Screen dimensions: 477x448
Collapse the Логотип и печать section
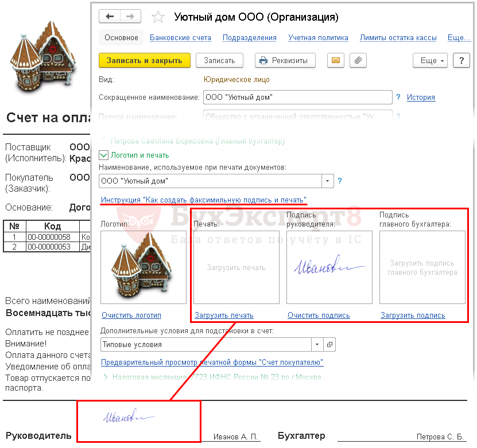tap(104, 155)
